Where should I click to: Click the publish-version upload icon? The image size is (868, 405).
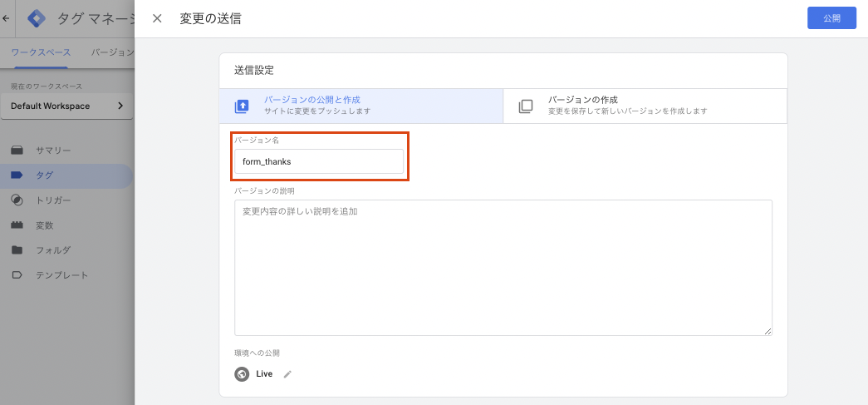(242, 106)
